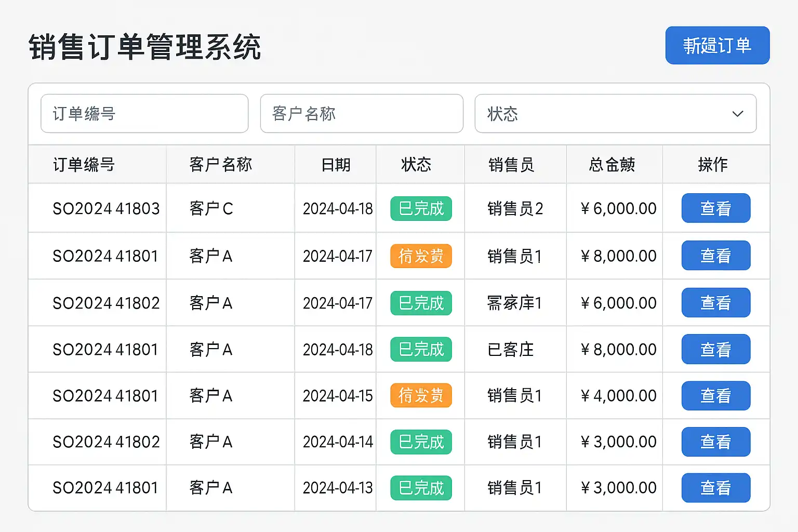
Task: Click 查看 in the 2024-04-13 row
Action: 715,488
